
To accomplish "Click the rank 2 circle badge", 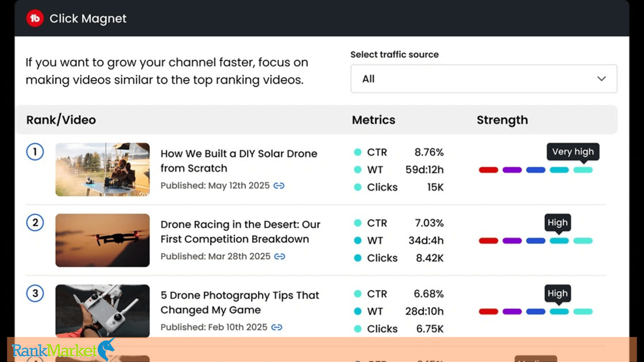I will click(35, 222).
